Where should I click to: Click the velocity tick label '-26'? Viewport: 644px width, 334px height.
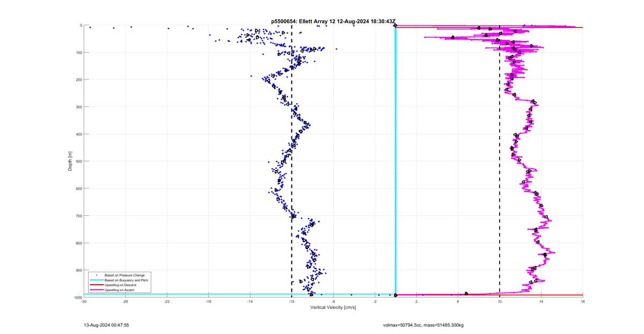click(125, 302)
